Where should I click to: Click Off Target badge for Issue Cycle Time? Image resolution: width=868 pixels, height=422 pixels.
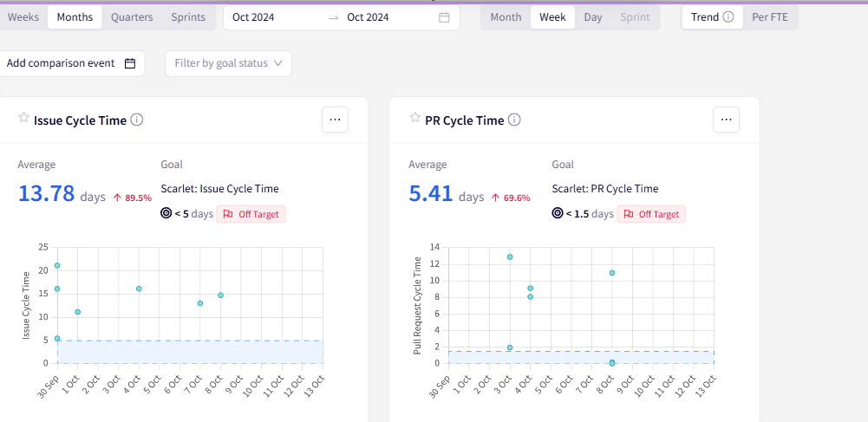251,214
